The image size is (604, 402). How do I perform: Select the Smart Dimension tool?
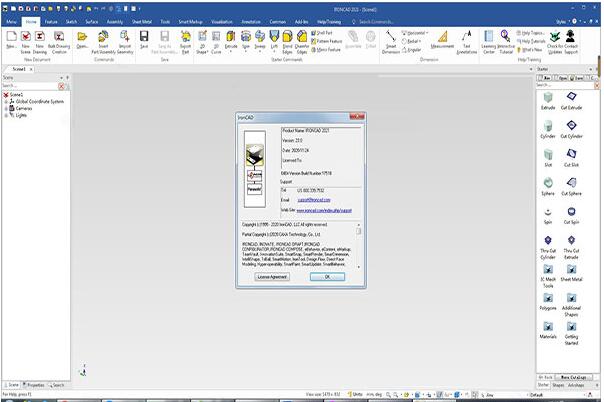391,37
